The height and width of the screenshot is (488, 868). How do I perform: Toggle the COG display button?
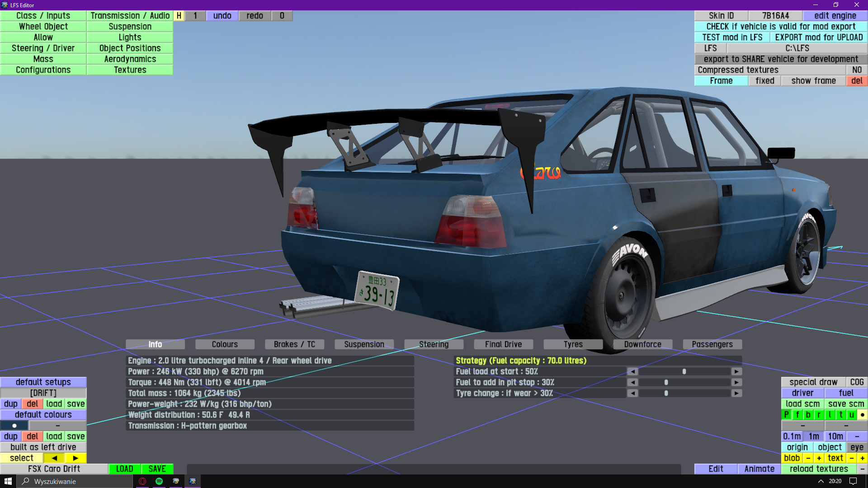point(857,382)
